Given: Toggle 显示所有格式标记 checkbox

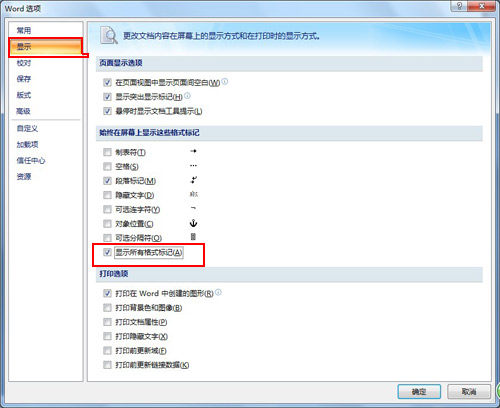Looking at the screenshot, I should (107, 252).
